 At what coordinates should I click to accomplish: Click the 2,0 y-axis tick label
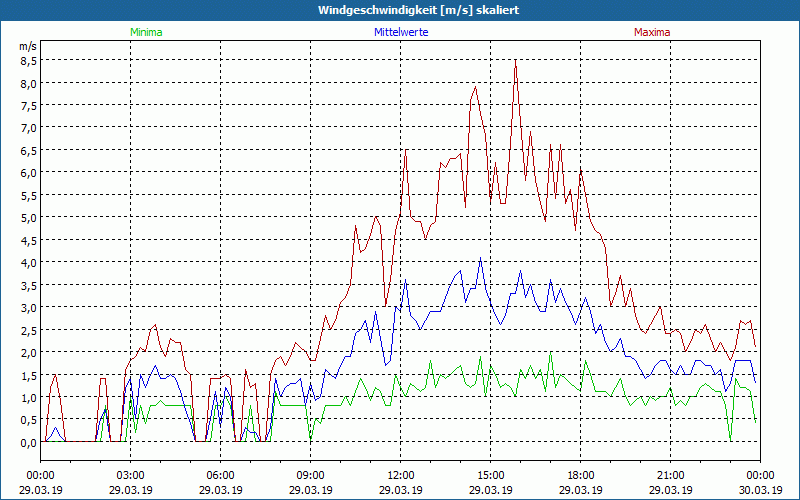[x=28, y=353]
